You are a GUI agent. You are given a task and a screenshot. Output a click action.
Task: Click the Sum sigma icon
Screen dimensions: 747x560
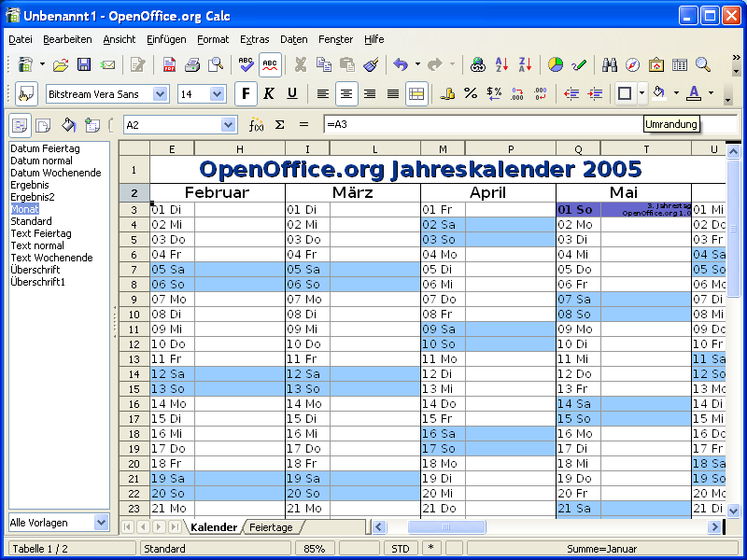[x=279, y=124]
